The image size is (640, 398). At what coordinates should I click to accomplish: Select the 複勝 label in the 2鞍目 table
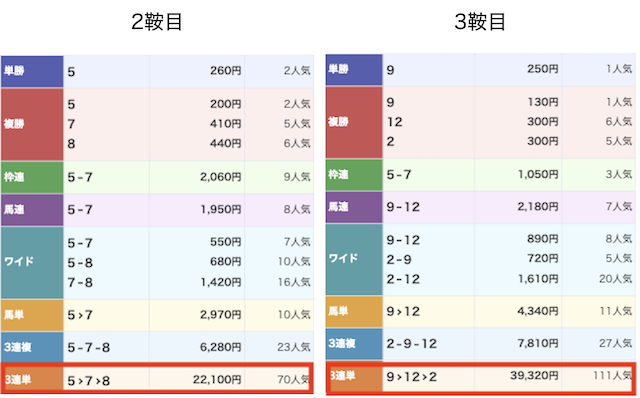click(14, 124)
